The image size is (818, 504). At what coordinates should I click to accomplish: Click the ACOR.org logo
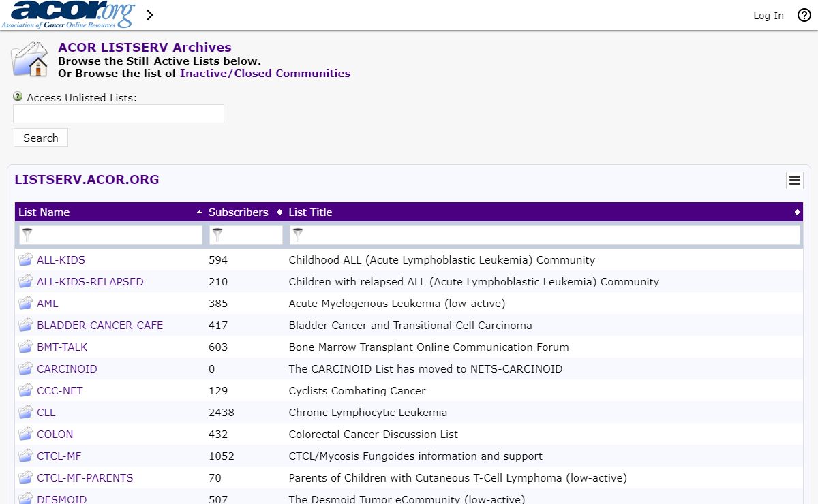67,14
